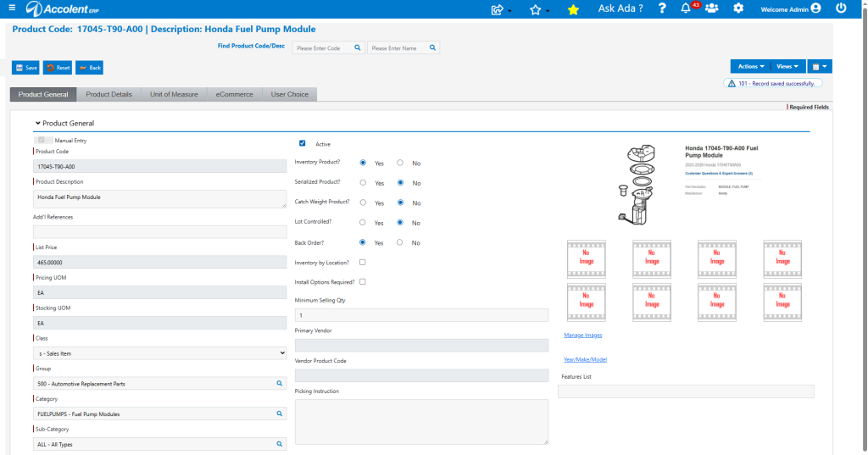Click the power logout icon
This screenshot has height=455, width=868.
(841, 8)
